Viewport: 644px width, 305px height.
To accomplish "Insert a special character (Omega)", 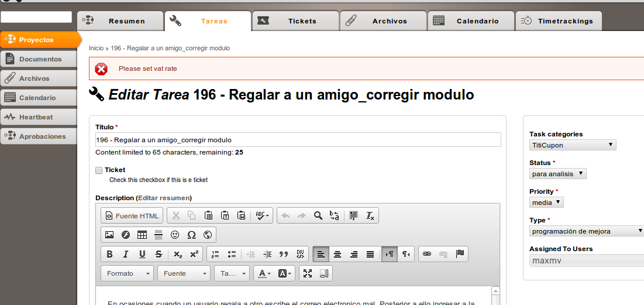I will (x=191, y=235).
